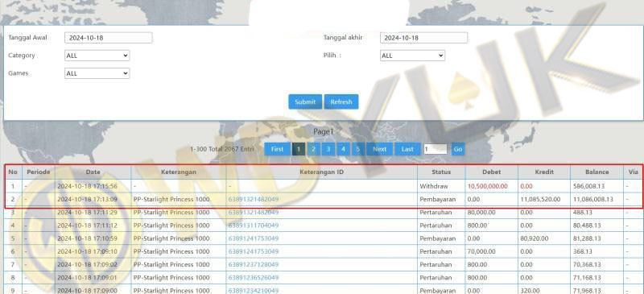Click the Go button
644x294 pixels.
pos(457,149)
